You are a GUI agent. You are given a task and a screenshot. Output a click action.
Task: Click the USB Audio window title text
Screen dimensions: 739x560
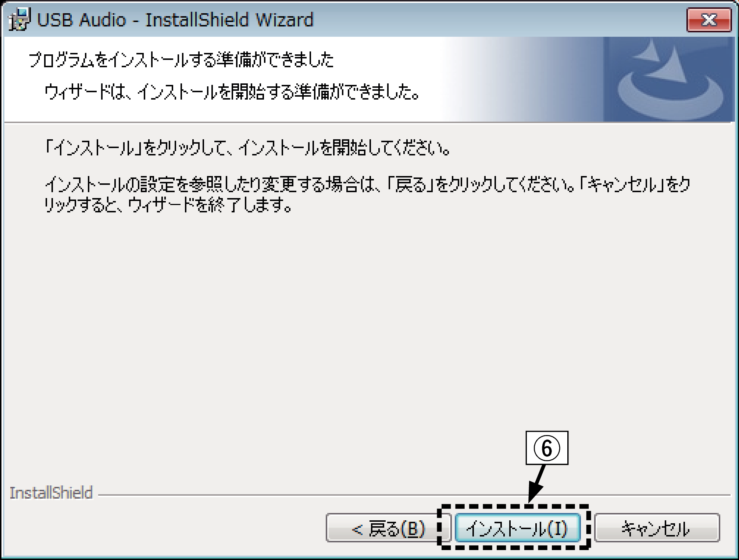coord(175,19)
